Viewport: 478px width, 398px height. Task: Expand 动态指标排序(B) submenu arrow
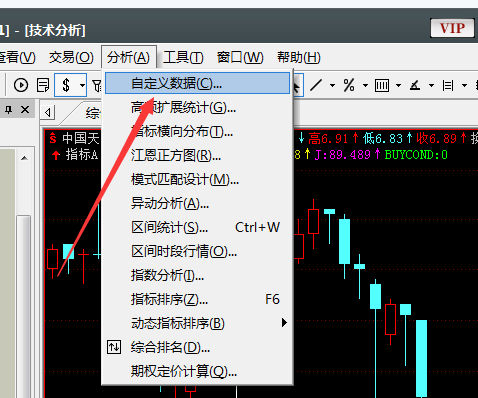point(284,323)
